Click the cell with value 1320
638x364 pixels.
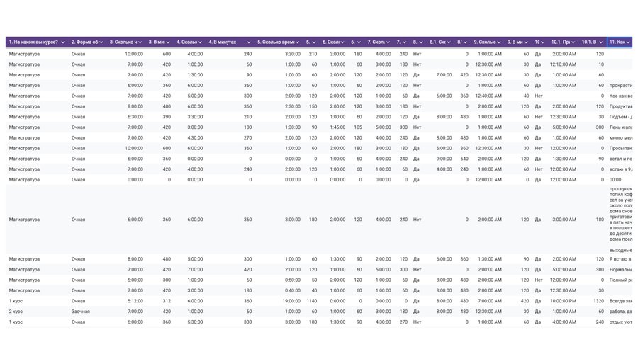coord(599,301)
